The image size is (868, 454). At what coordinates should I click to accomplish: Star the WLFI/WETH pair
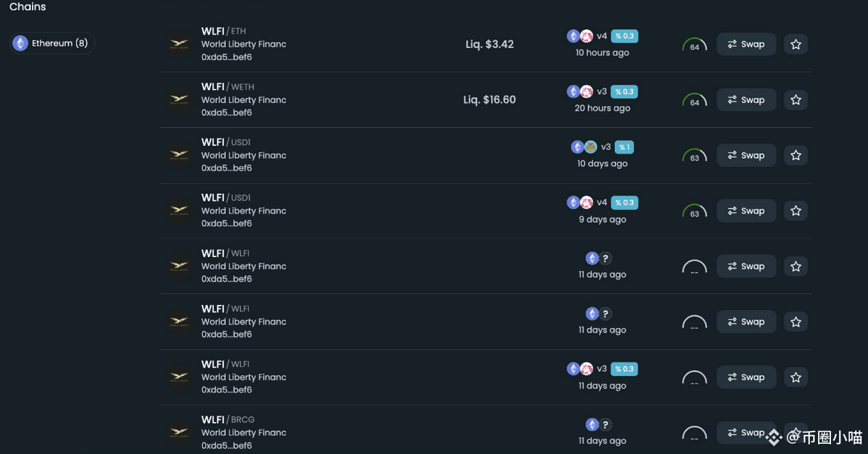pyautogui.click(x=796, y=100)
